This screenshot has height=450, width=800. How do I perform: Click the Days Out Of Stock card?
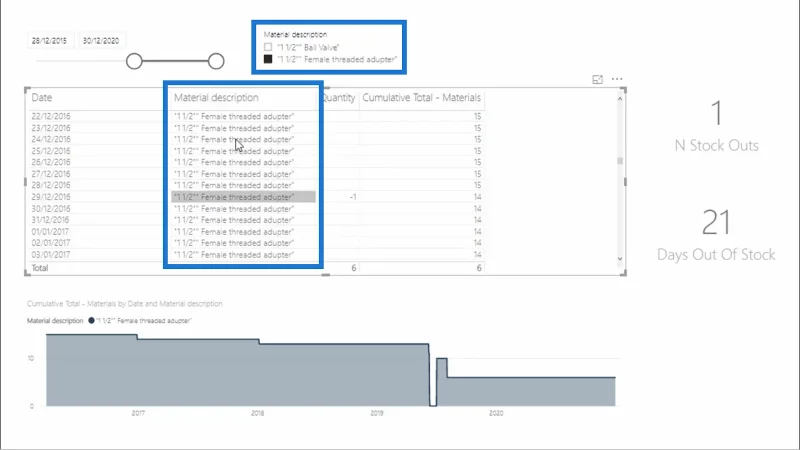[716, 235]
